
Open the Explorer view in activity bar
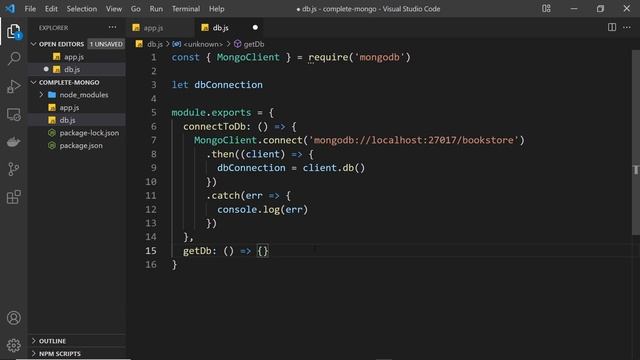13,31
